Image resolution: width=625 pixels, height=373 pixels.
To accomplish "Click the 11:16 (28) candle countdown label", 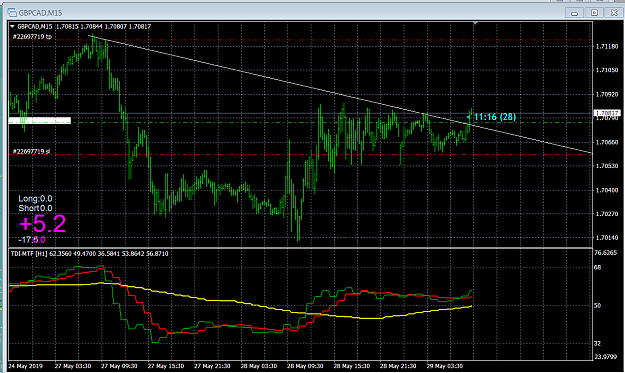I will pos(495,117).
